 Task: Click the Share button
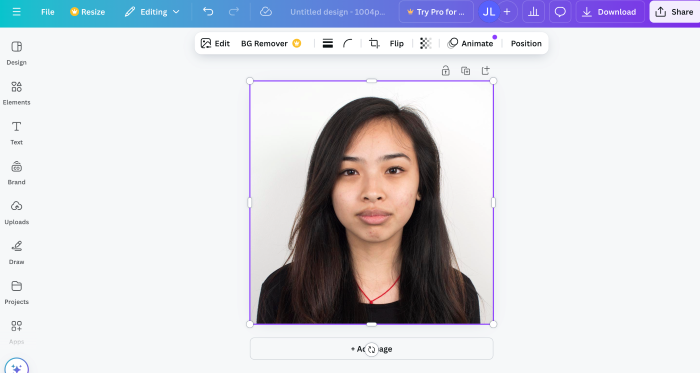[x=675, y=12]
